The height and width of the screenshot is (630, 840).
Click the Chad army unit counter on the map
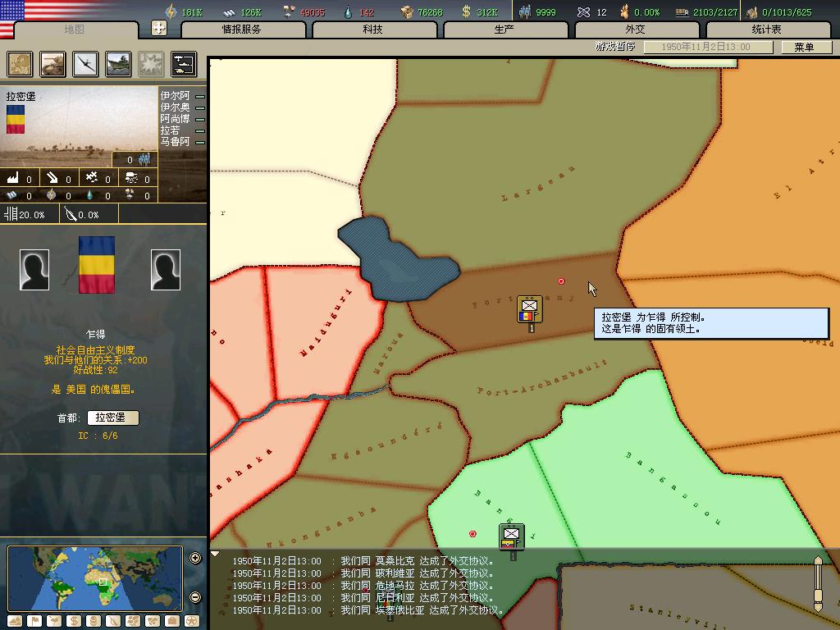tap(529, 309)
